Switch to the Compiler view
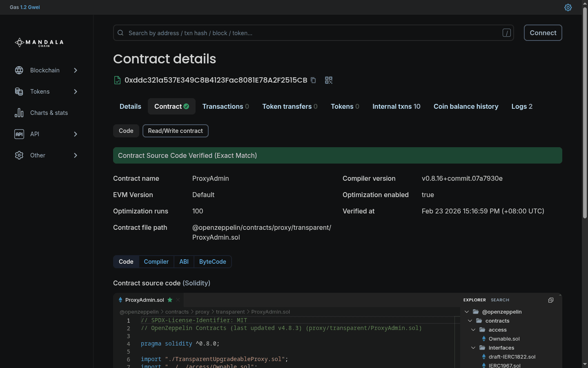This screenshot has width=588, height=368. pos(156,262)
